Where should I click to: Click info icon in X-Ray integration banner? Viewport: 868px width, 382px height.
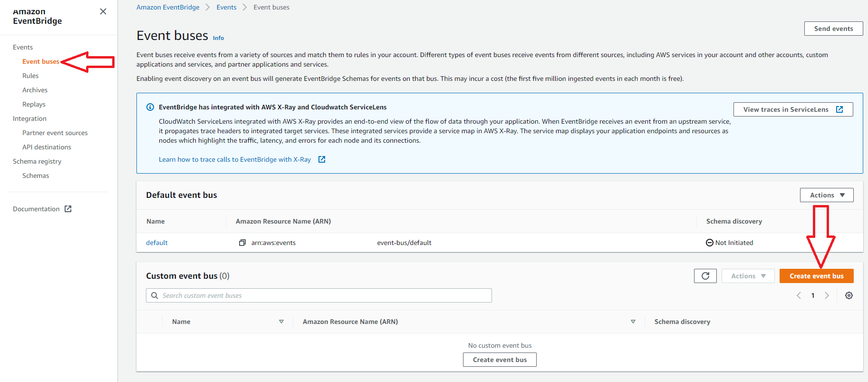150,107
